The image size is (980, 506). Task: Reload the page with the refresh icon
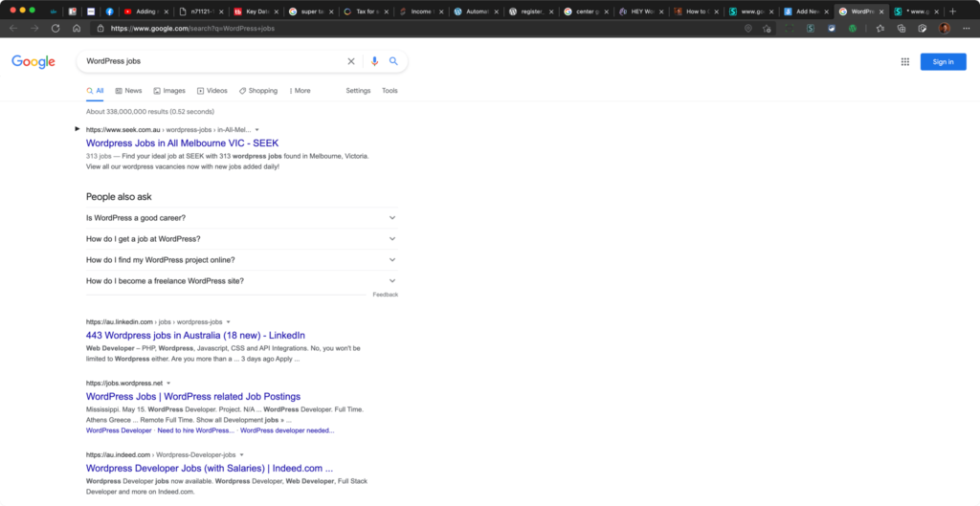pos(56,28)
